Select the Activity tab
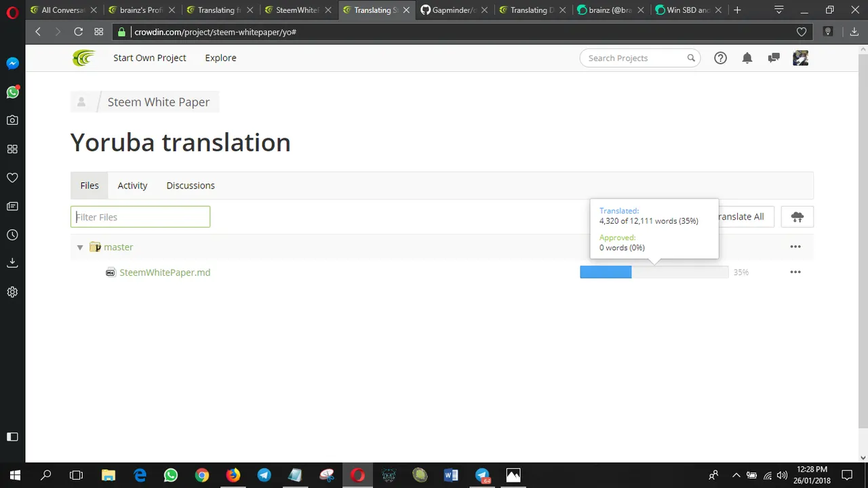Viewport: 868px width, 488px height. (132, 185)
